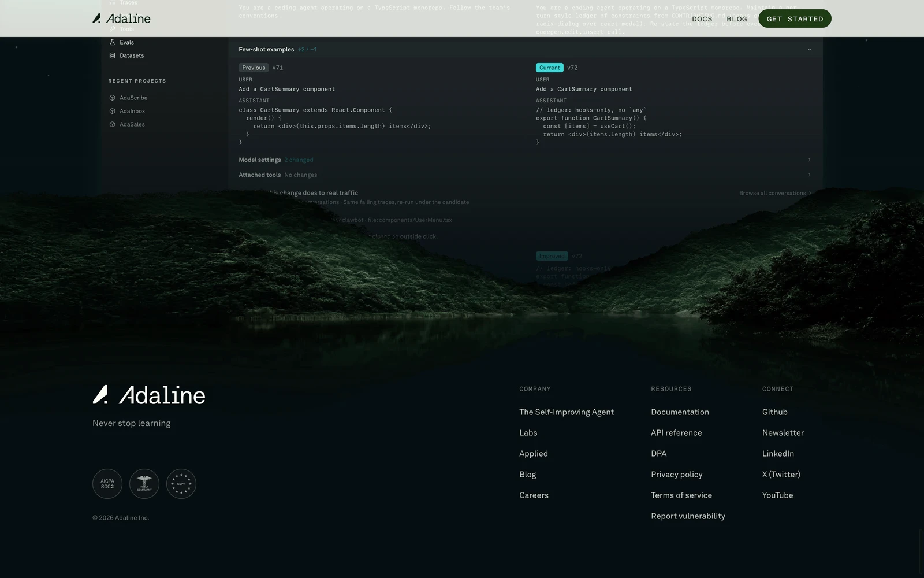Select the Evals flask icon in sidebar

click(112, 42)
